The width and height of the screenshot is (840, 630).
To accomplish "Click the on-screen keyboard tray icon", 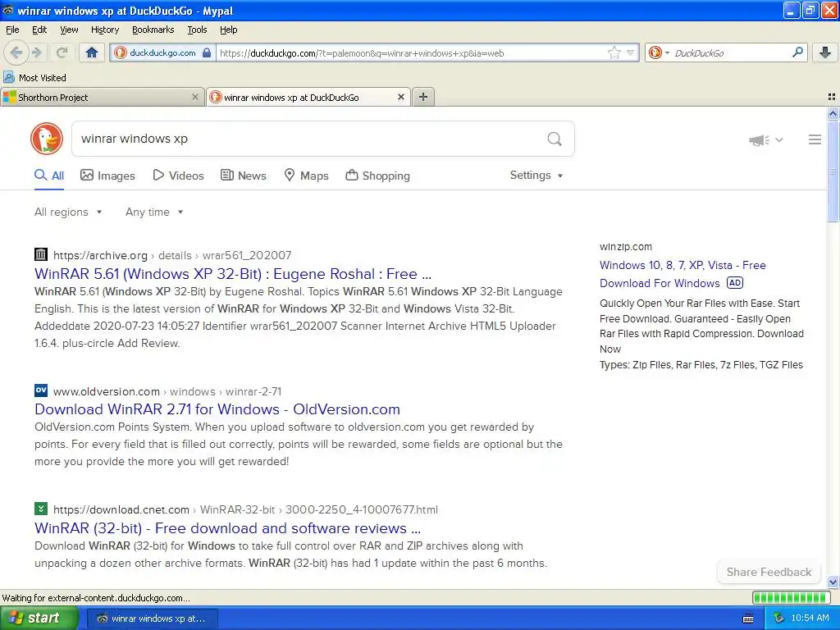I will click(x=748, y=619).
